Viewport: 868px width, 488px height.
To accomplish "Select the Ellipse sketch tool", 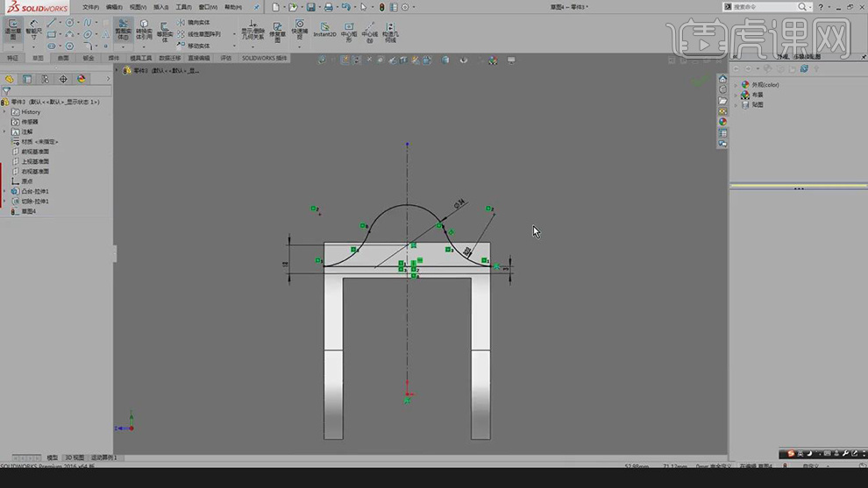I will (88, 34).
